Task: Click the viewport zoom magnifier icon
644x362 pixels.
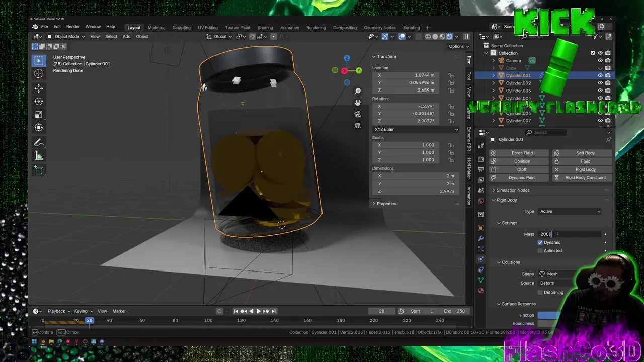Action: pyautogui.click(x=358, y=91)
